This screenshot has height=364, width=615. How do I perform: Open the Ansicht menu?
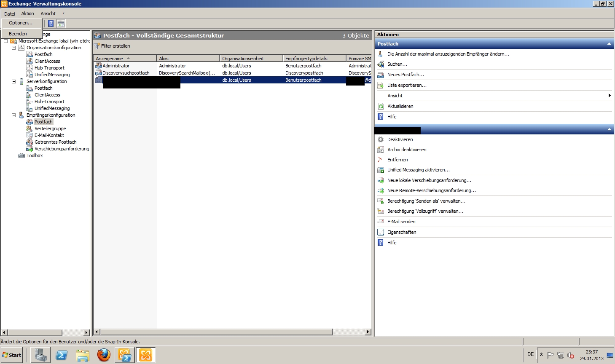click(48, 13)
